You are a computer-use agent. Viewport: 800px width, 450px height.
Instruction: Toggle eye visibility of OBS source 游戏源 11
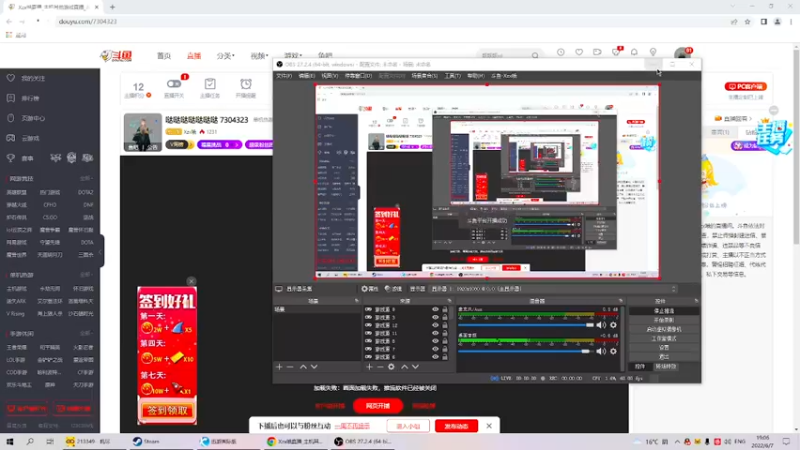[x=435, y=333]
